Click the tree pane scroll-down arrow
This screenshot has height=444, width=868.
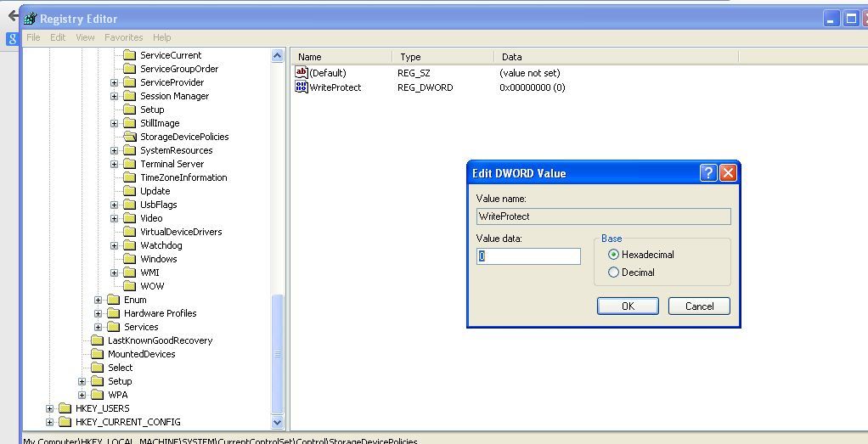click(278, 422)
